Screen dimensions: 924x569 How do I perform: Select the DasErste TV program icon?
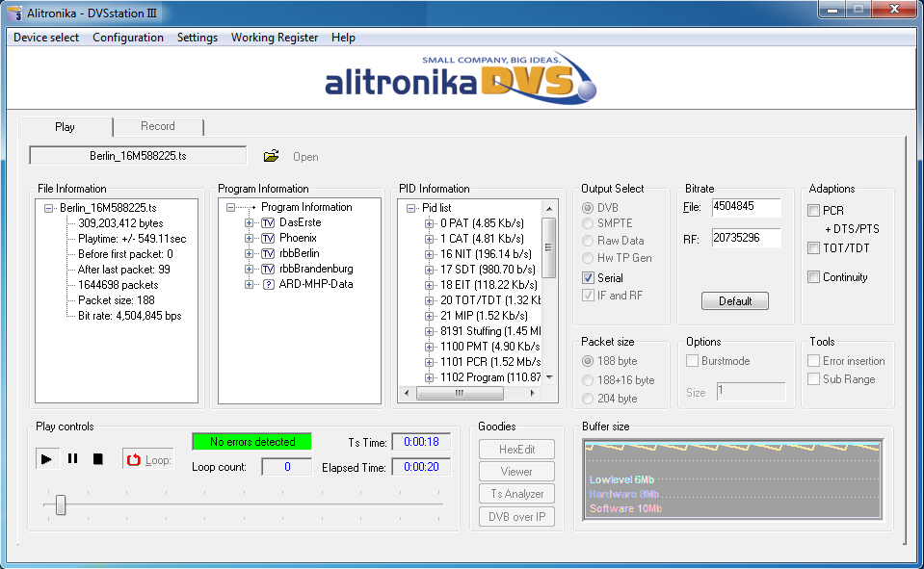pos(268,222)
